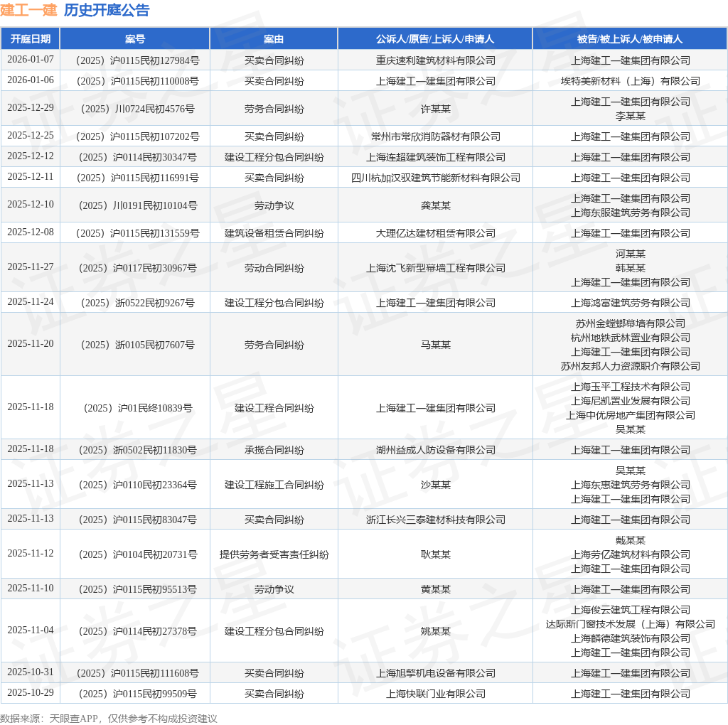Viewport: 728px width, 725px height.
Task: Click defendant 苏州金螳螂幕墙有限公司
Action: point(631,323)
